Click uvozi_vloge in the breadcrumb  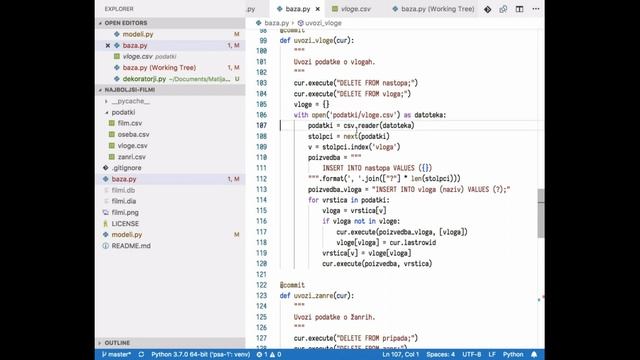point(320,23)
